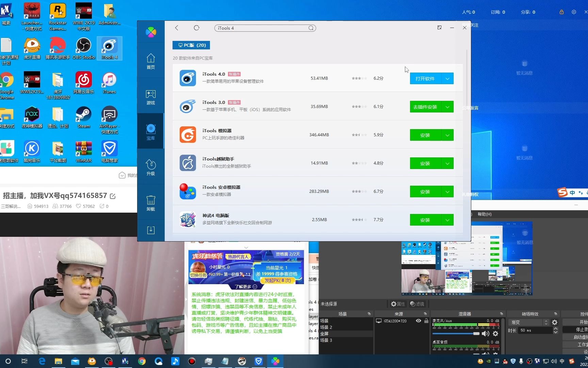Click the iTools 模拟器 orange icon
The image size is (588, 368).
point(188,135)
